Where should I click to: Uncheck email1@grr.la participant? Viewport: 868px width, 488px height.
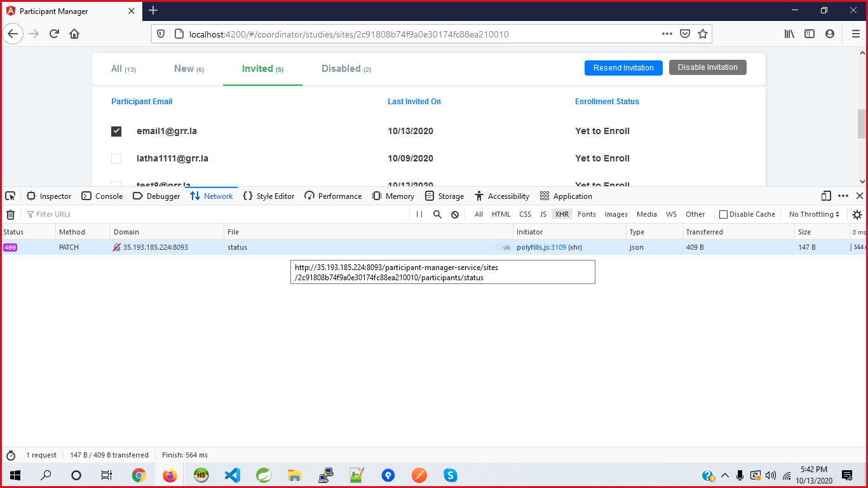(x=116, y=131)
